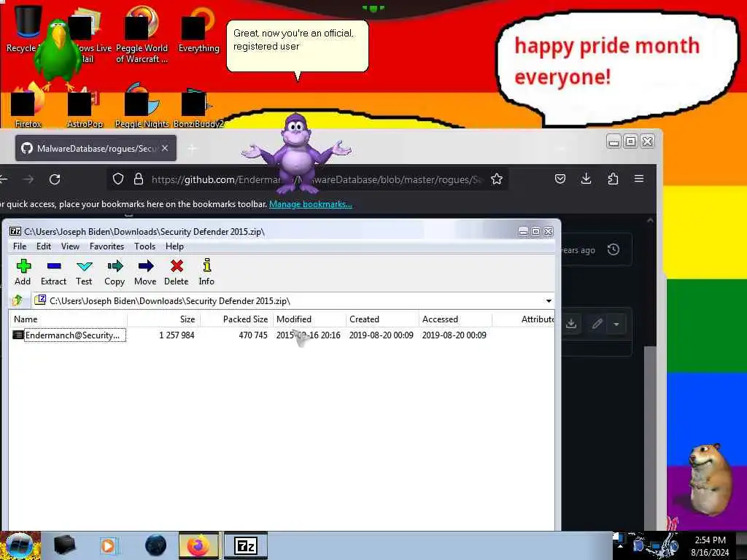This screenshot has height=560, width=747.
Task: Go up one folder level in 7-Zip
Action: [18, 300]
